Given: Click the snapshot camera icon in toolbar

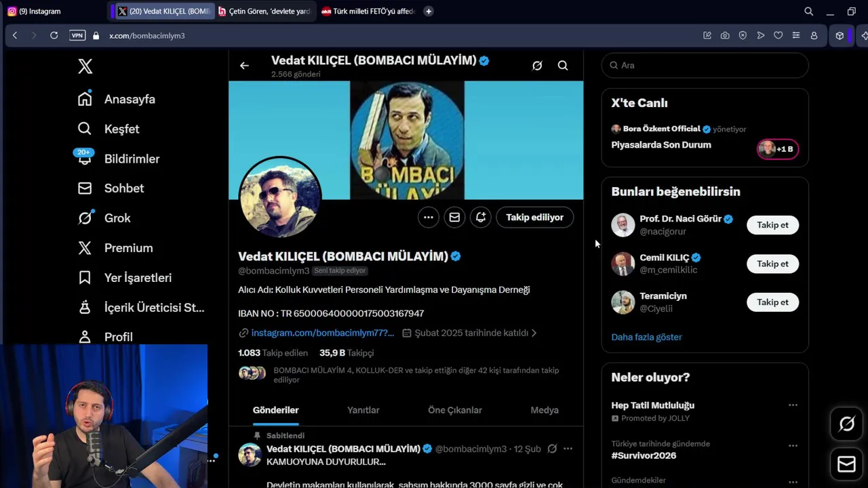Looking at the screenshot, I should 725,35.
